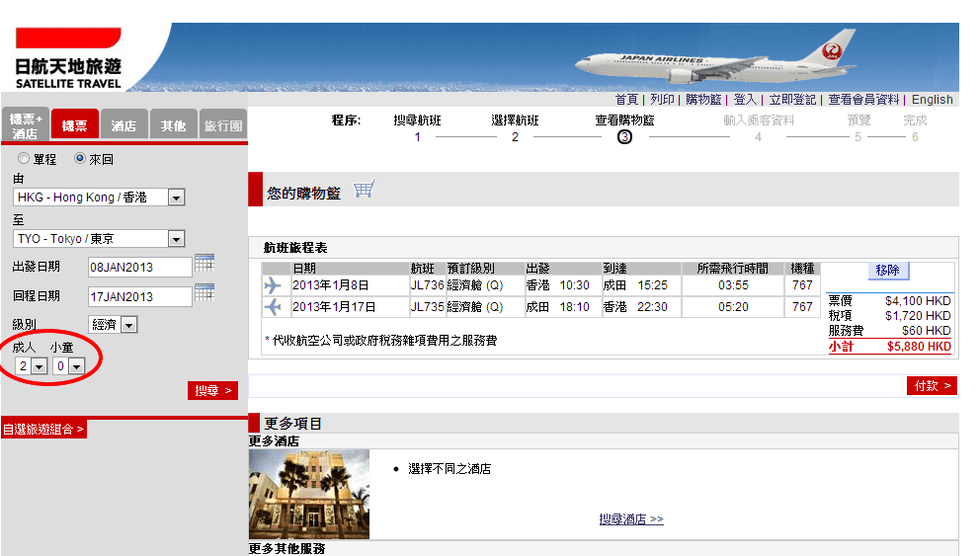980x556 pixels.
Task: Select the 來回 round-trip radio button
Action: (80, 158)
